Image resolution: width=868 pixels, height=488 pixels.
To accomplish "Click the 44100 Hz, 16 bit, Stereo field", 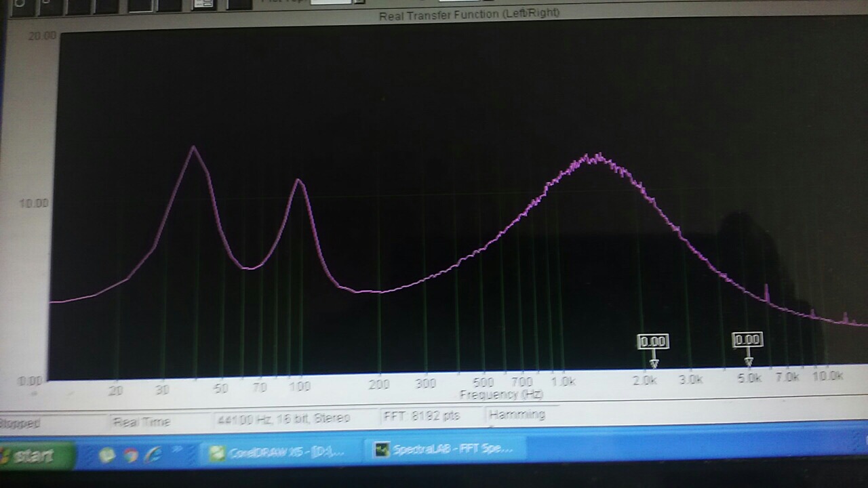I will point(283,419).
